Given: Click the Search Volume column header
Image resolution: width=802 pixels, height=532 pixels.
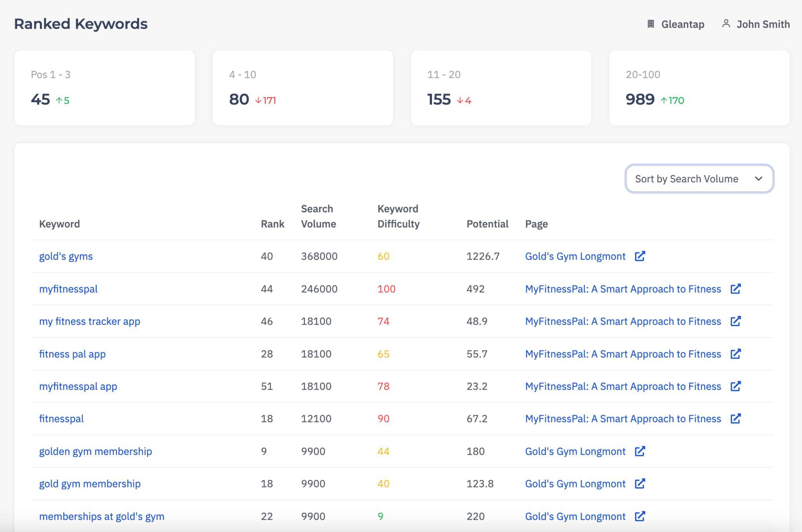Looking at the screenshot, I should coord(318,216).
